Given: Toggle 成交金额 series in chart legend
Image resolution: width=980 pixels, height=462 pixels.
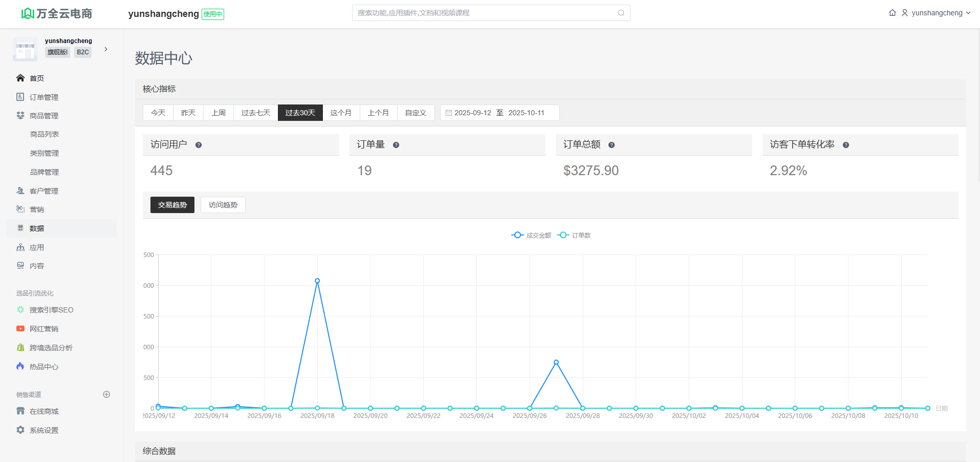Looking at the screenshot, I should pyautogui.click(x=532, y=235).
